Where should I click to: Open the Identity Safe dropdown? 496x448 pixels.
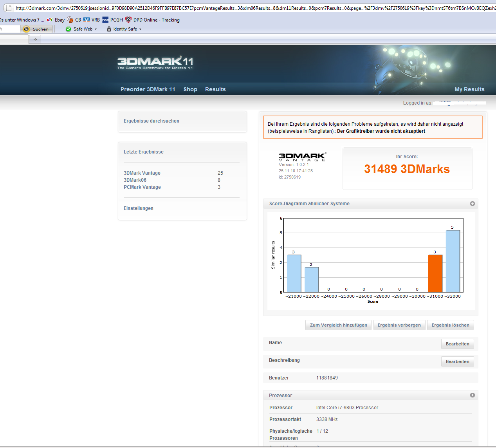[124, 29]
